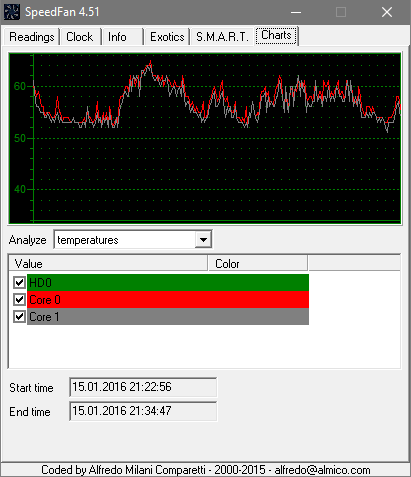Screen dimensions: 411x477
Task: Select the Charts tab
Action: coord(276,35)
